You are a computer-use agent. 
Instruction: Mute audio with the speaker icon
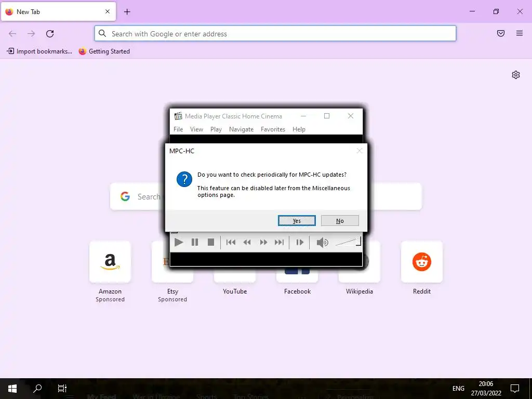coord(322,242)
